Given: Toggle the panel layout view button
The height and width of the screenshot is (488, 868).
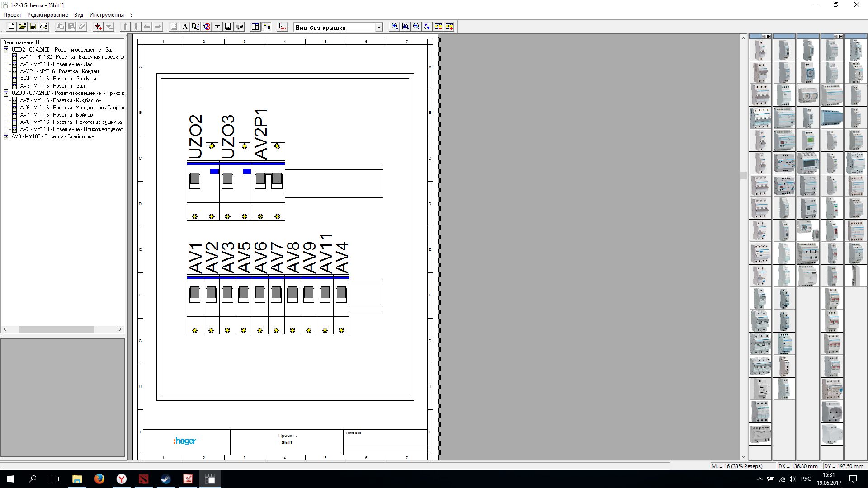Looking at the screenshot, I should click(255, 27).
